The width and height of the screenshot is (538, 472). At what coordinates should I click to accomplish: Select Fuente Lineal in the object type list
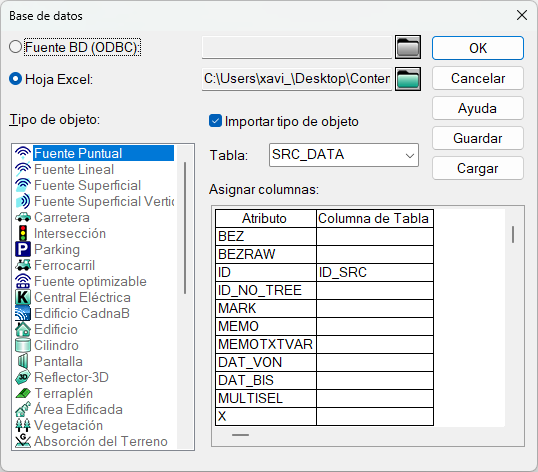pos(74,169)
